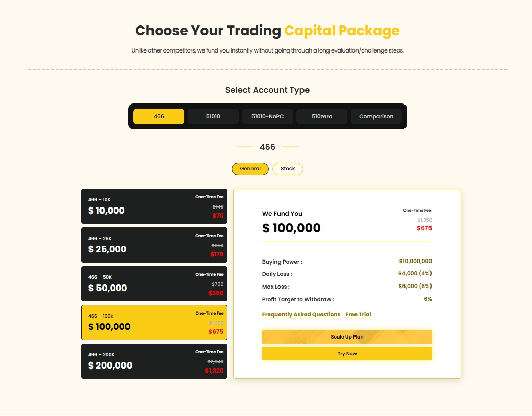Select the 466 - 10K package card
The image size is (532, 416).
(x=154, y=206)
